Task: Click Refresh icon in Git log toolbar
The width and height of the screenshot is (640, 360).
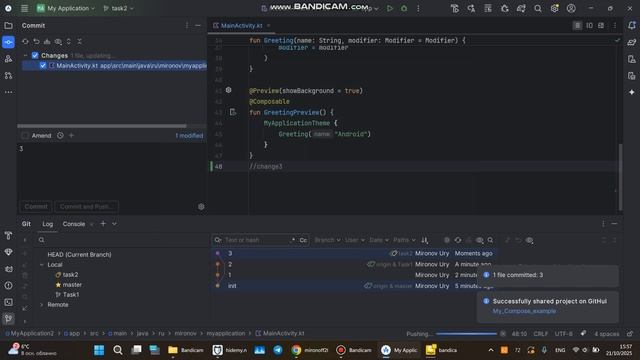Action: click(x=458, y=240)
